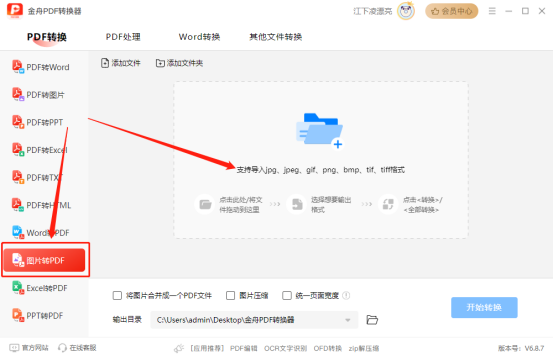Open the 会员中心 button
This screenshot has width=553, height=360.
click(451, 11)
